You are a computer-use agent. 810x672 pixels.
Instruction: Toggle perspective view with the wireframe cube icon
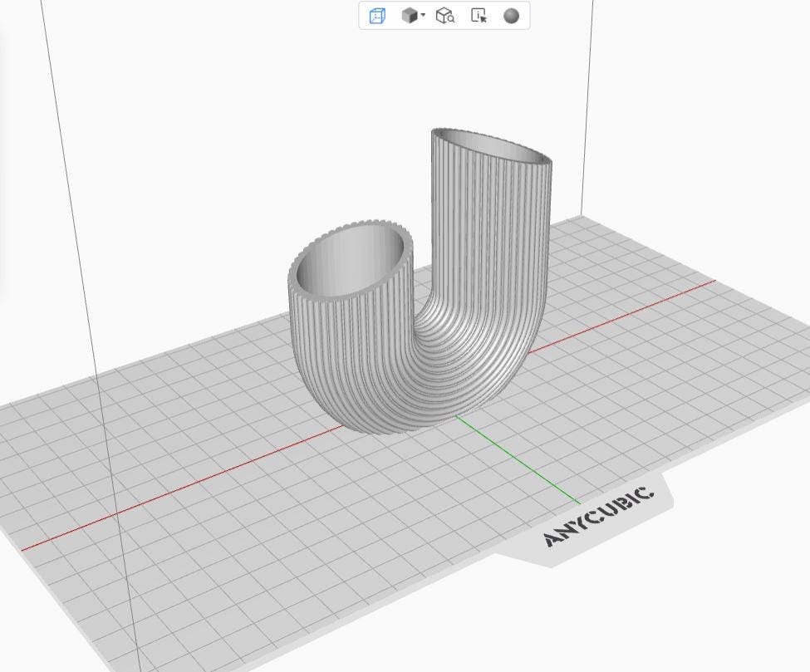pos(376,14)
